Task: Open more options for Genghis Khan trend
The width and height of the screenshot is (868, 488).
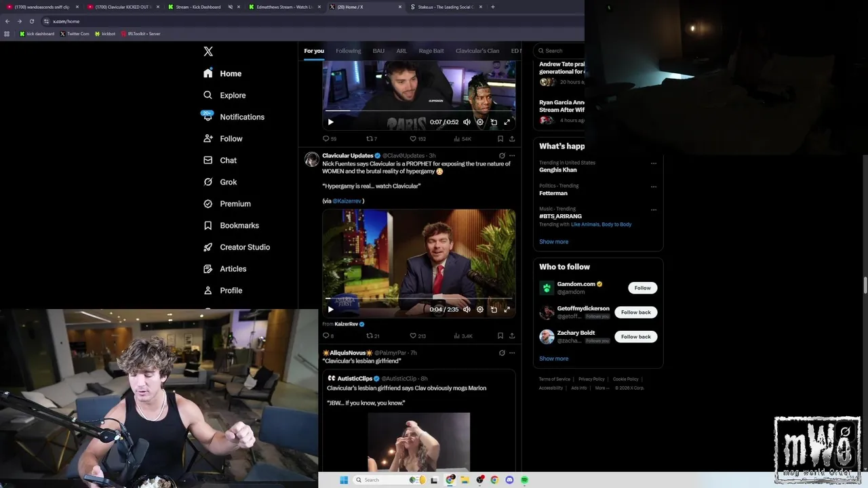Action: (x=654, y=163)
